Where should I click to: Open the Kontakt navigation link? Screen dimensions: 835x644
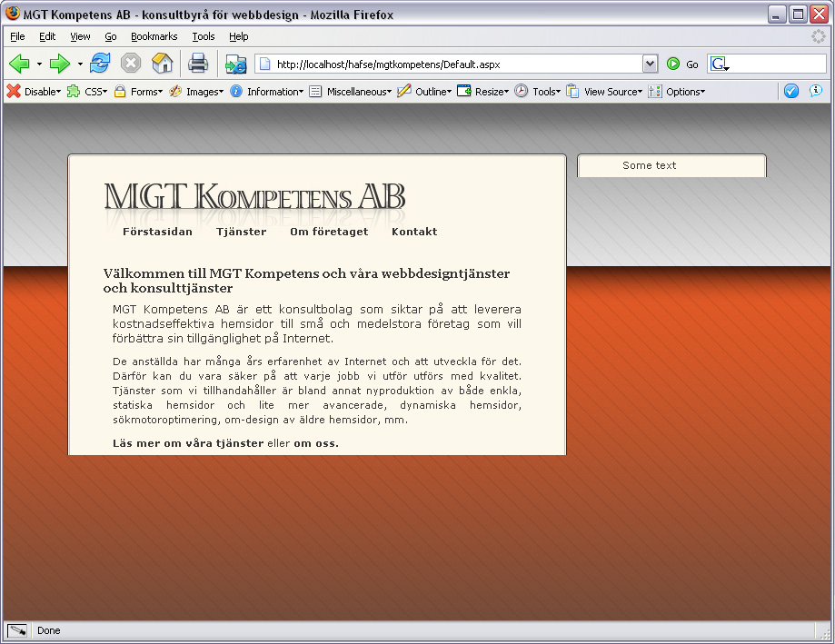pos(414,232)
